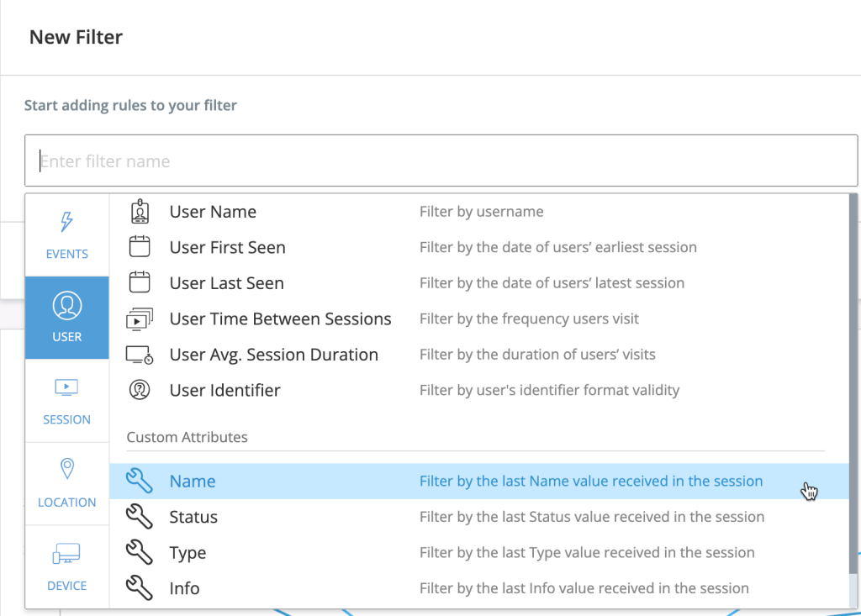Click the User Last Seen calendar icon
This screenshot has width=861, height=616.
pyautogui.click(x=140, y=283)
